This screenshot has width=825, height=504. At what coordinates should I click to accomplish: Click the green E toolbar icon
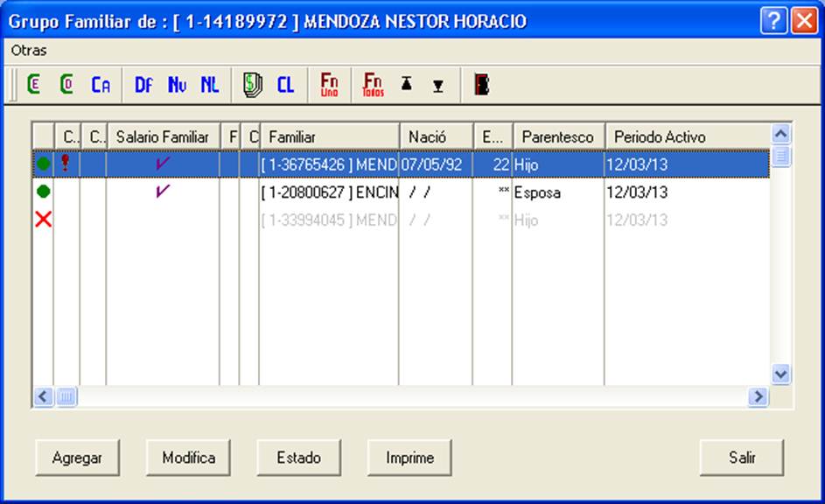click(x=33, y=84)
